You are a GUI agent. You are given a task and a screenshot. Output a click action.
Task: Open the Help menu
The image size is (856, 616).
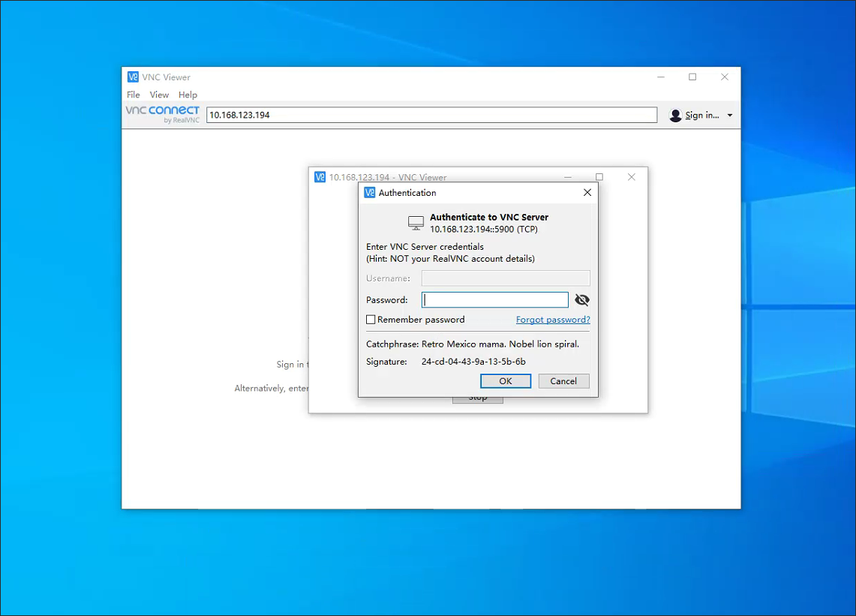(x=188, y=95)
